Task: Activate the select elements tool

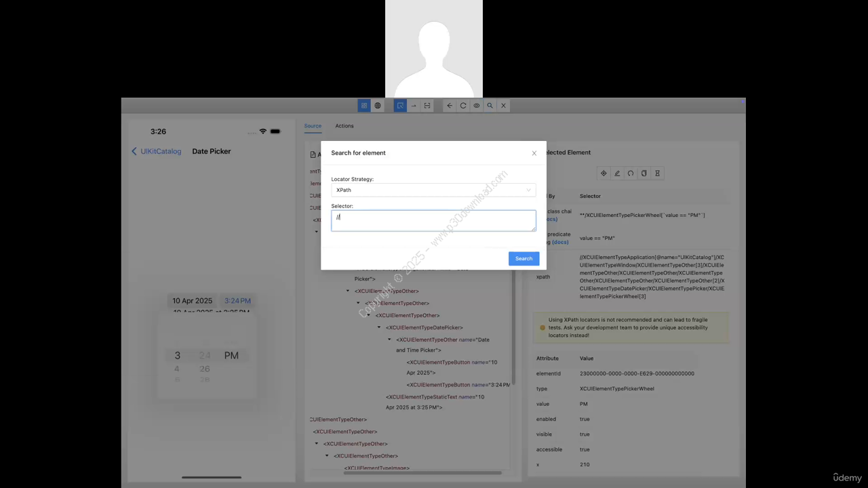Action: click(400, 106)
